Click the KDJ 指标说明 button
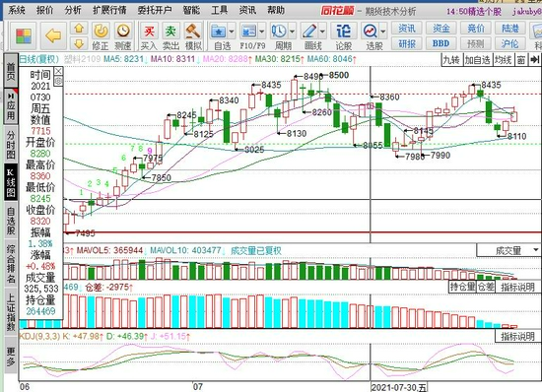This screenshot has width=542, height=392. [x=517, y=336]
